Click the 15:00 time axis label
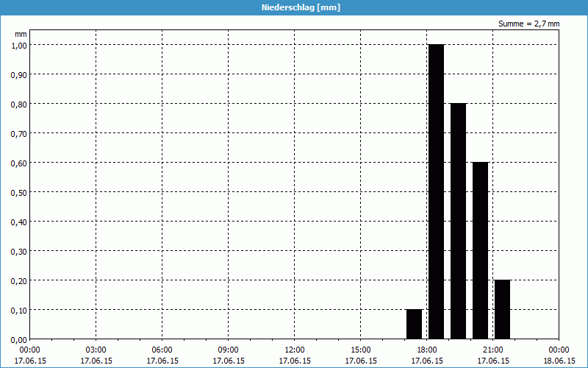The width and height of the screenshot is (588, 368). (x=361, y=350)
